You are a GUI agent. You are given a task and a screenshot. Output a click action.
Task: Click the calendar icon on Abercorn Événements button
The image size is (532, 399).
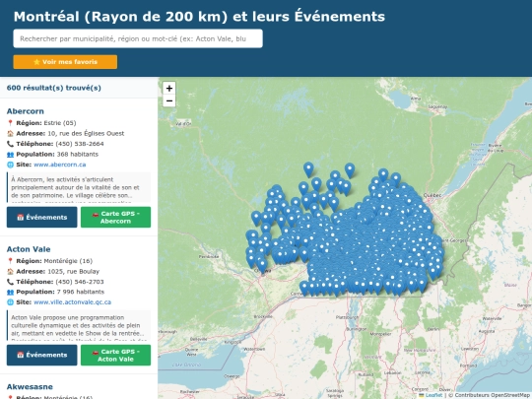[x=21, y=217]
